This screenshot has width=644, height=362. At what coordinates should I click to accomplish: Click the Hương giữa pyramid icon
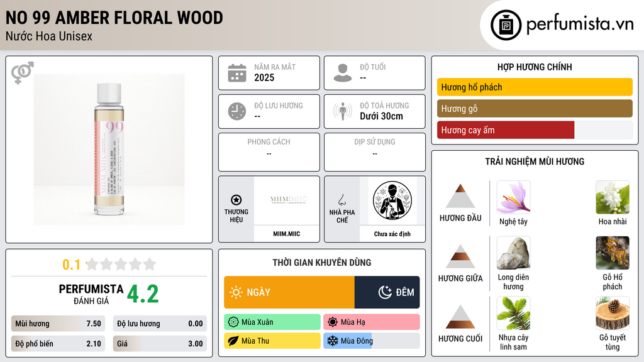coord(460,256)
